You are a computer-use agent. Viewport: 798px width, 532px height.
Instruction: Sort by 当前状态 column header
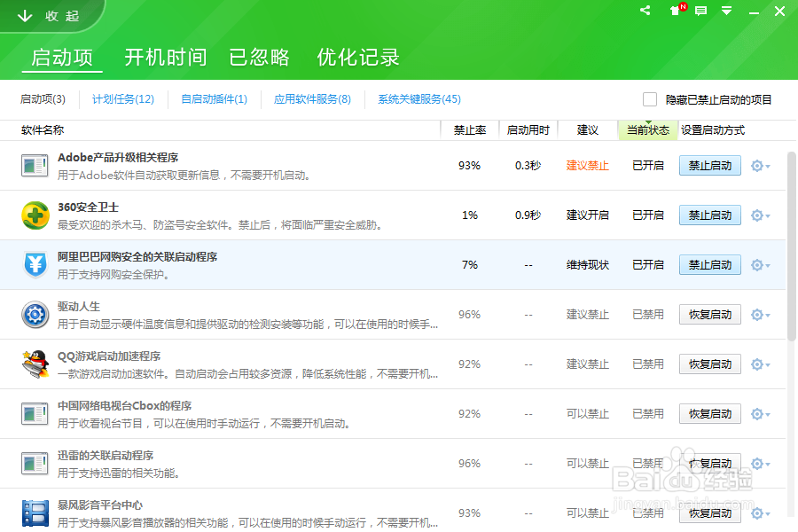point(648,130)
